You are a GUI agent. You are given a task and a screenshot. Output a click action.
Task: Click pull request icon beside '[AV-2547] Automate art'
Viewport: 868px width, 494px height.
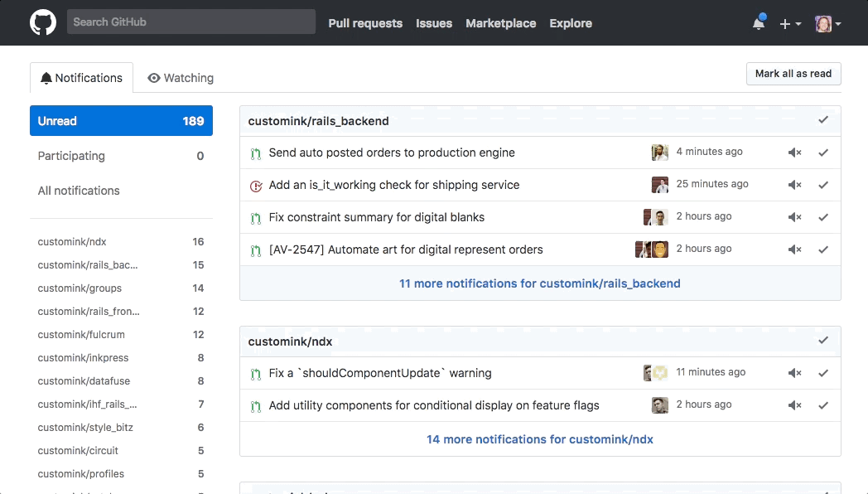coord(256,250)
